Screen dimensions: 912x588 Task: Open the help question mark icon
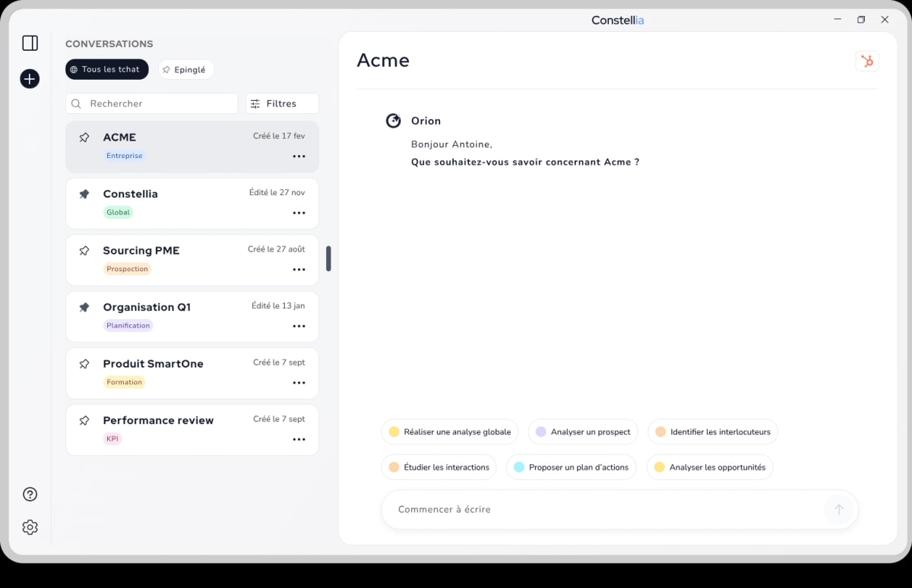tap(30, 495)
